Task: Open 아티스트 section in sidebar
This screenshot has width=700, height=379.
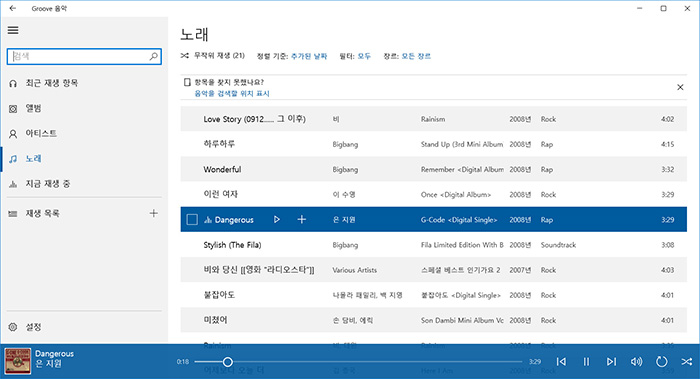Action: (x=41, y=133)
